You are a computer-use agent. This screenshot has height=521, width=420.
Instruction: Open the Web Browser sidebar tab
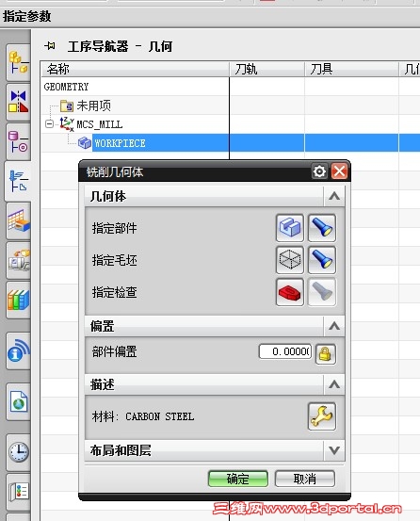(x=18, y=401)
